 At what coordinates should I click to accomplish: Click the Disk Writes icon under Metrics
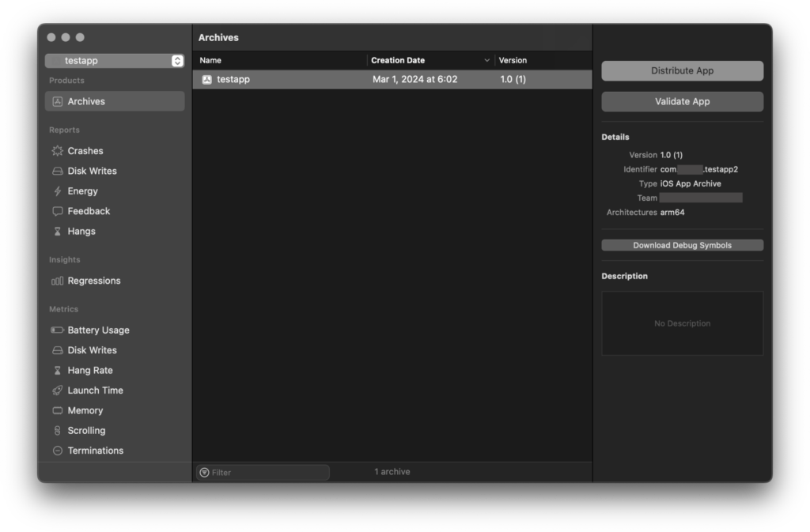[57, 350]
